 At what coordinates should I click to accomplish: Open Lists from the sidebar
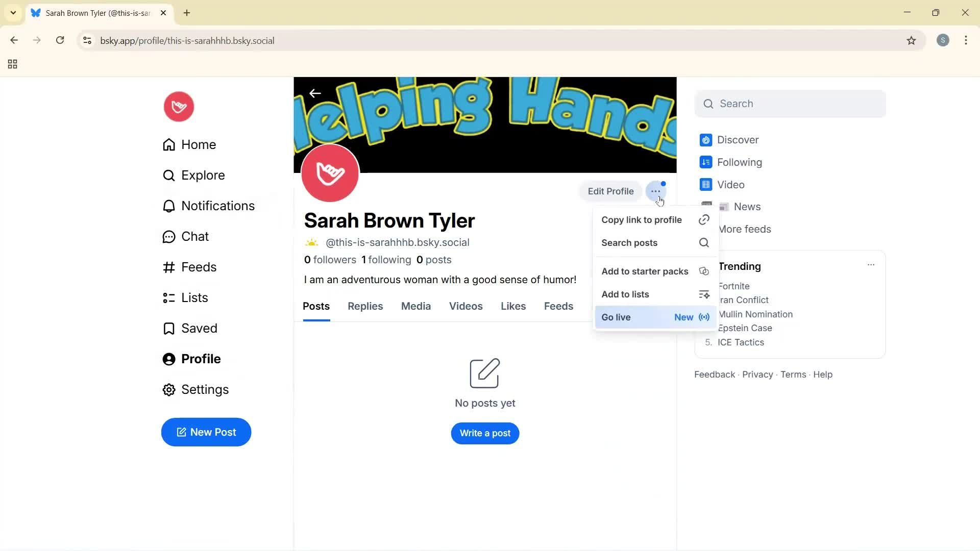[x=194, y=297]
